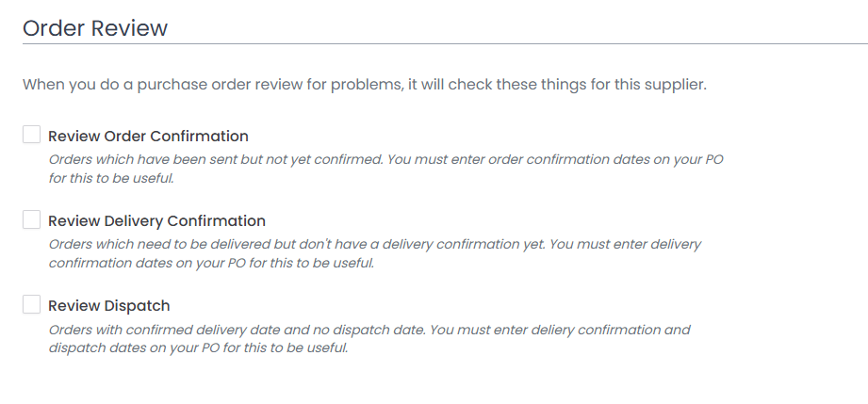Click the divider line beneath the Order Review heading

[x=445, y=44]
